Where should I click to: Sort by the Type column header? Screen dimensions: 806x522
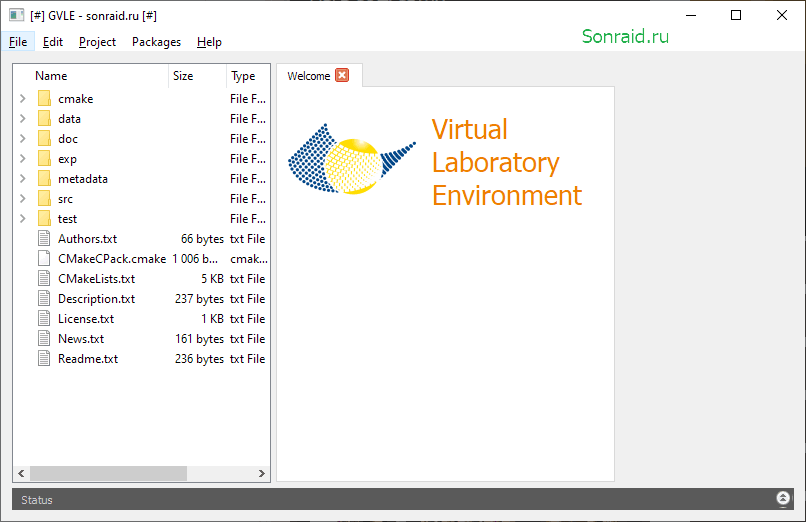pyautogui.click(x=248, y=76)
